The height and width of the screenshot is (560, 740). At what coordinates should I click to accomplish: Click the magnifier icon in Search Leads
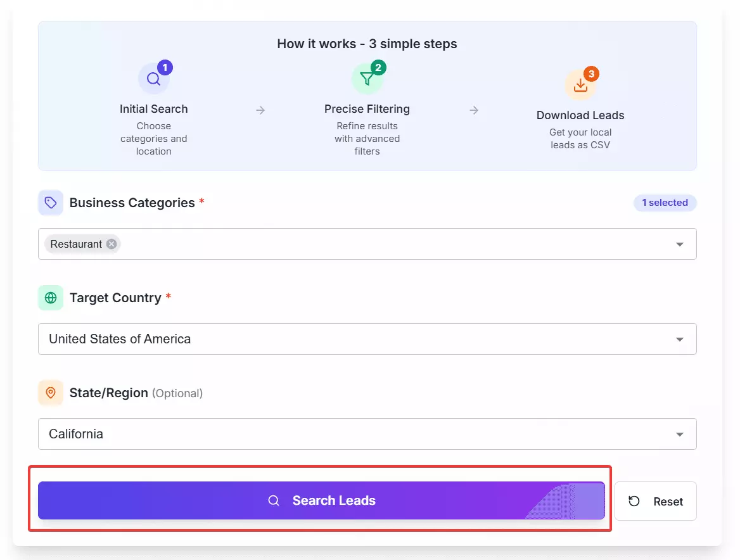point(274,500)
